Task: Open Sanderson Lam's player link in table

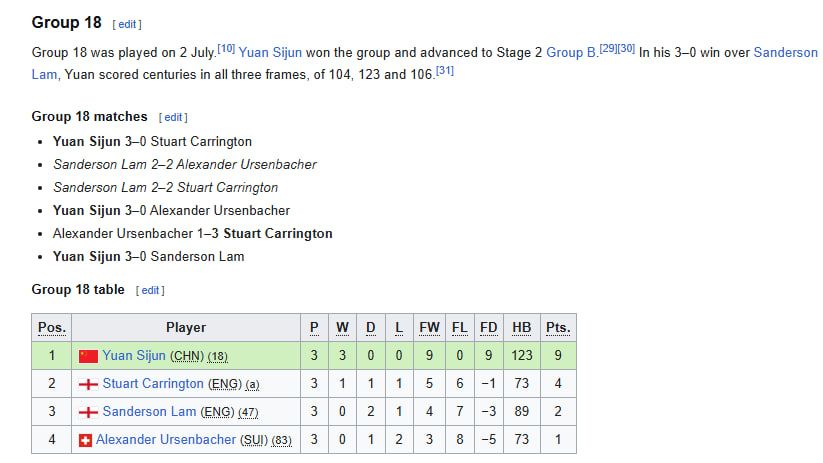Action: pyautogui.click(x=150, y=412)
